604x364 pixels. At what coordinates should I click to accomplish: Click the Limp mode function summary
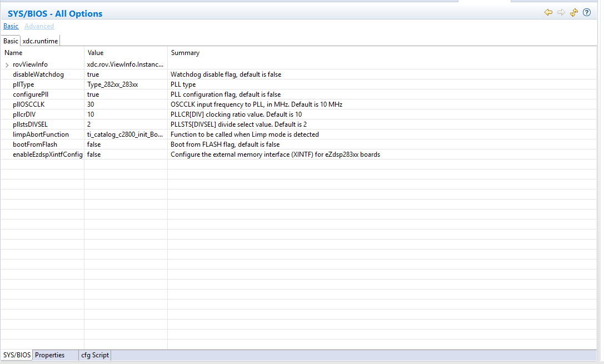click(x=244, y=134)
